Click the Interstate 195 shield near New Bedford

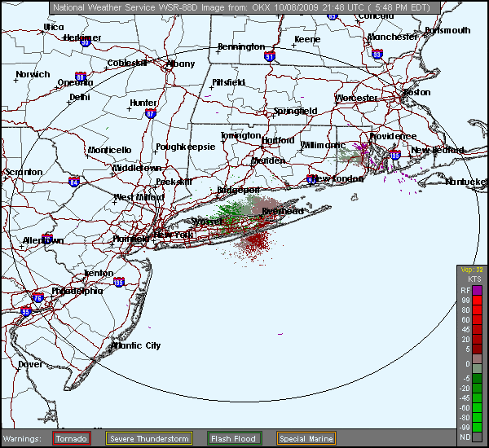[x=394, y=155]
